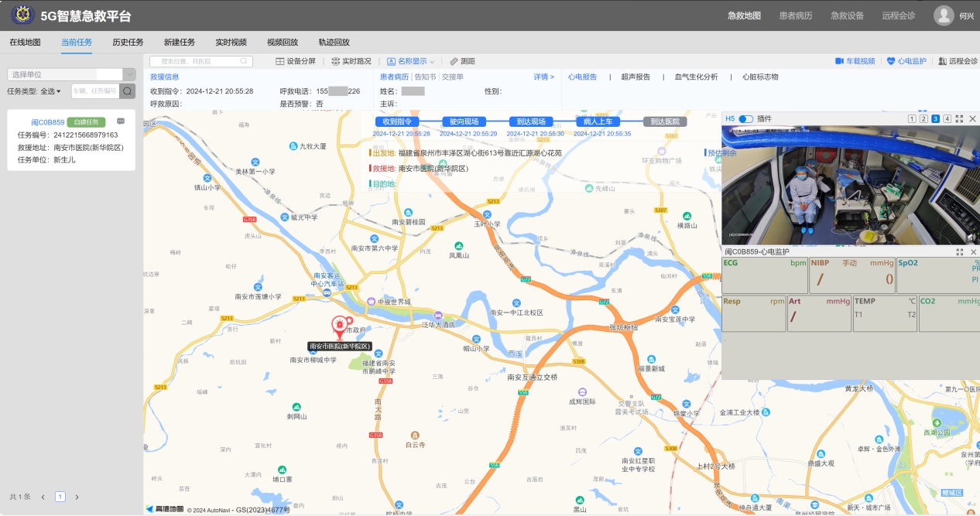Click 九牧大厦 map marker

(x=293, y=145)
